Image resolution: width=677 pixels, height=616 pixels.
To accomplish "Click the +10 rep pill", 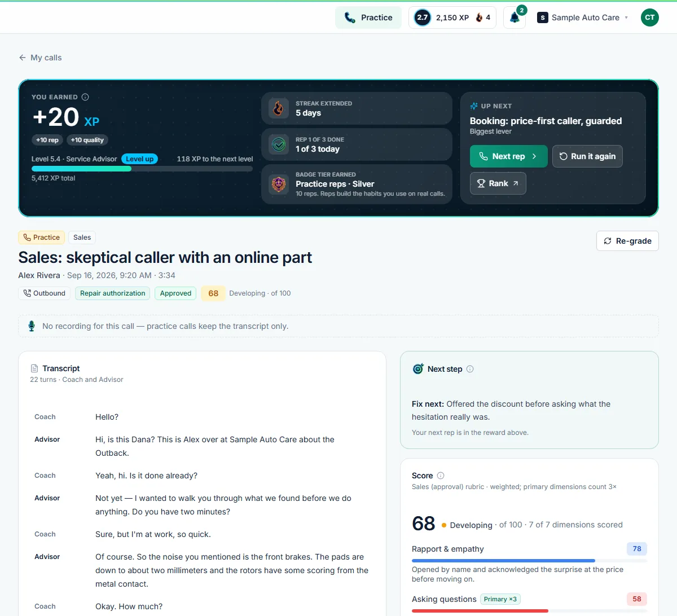I will point(47,140).
